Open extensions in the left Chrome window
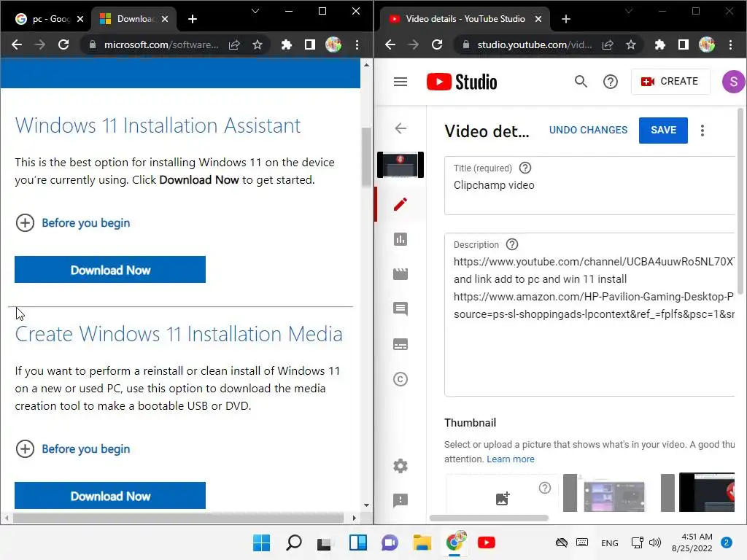747x560 pixels. tap(286, 44)
